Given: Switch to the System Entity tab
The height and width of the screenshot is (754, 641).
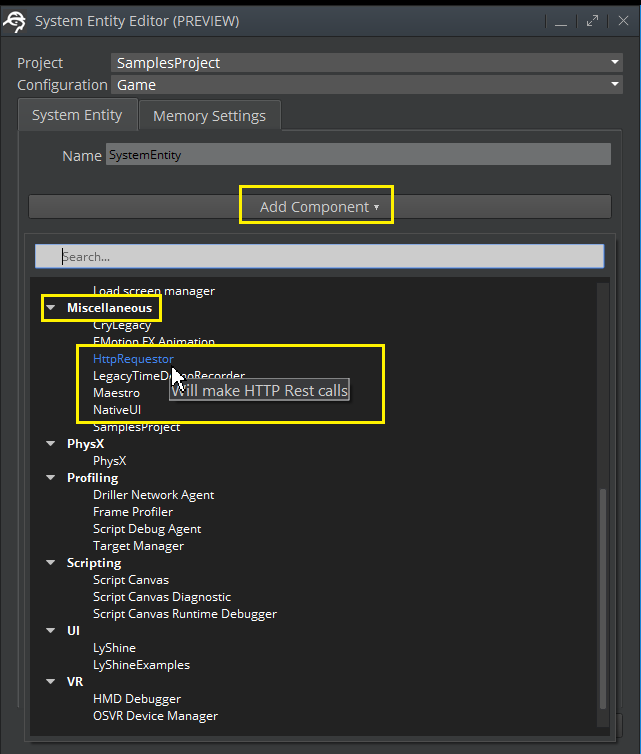Looking at the screenshot, I should (77, 115).
